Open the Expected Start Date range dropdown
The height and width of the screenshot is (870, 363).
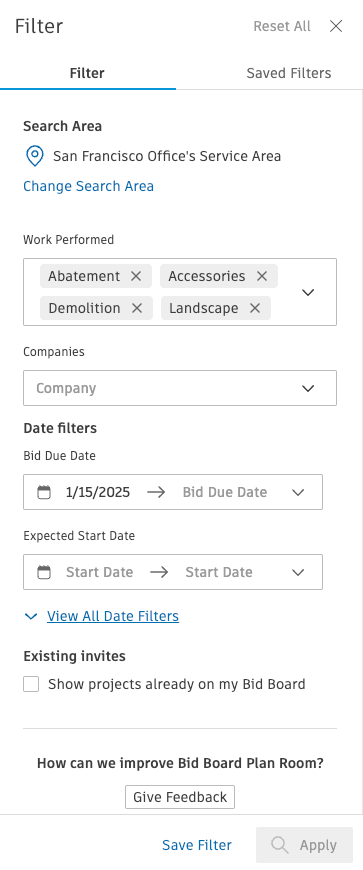click(298, 572)
